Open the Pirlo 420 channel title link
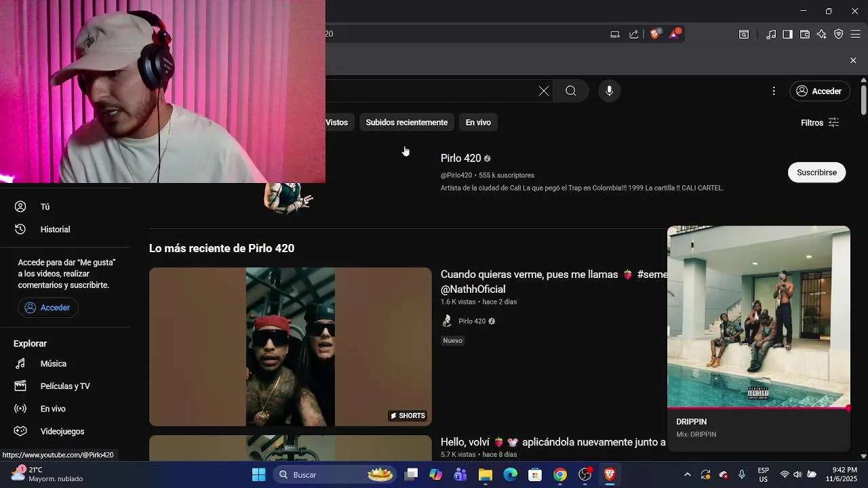This screenshot has height=488, width=868. click(461, 158)
